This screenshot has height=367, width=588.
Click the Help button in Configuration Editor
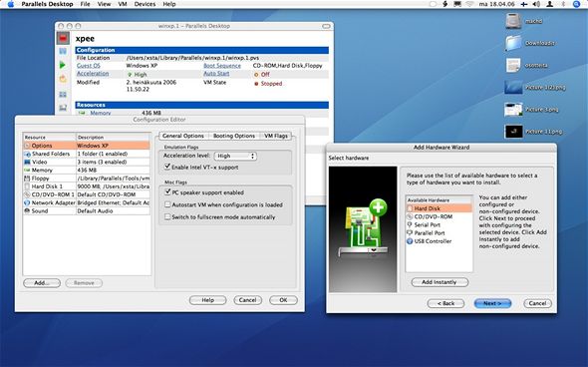(x=207, y=300)
